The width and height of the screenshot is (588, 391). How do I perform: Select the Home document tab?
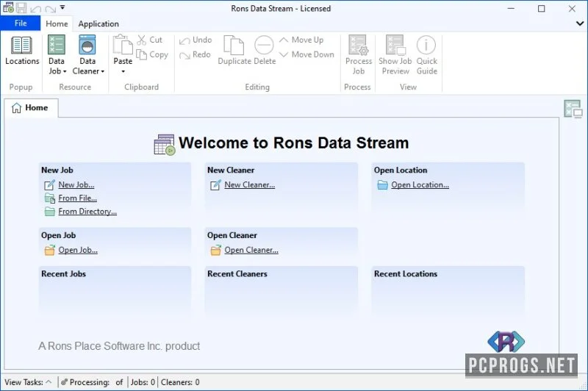point(31,108)
